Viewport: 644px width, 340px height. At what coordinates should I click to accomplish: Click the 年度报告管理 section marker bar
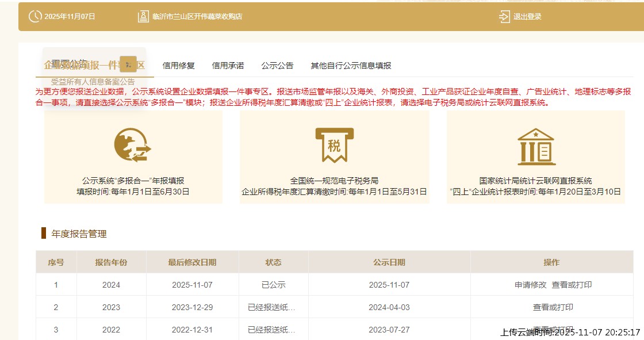[43, 232]
